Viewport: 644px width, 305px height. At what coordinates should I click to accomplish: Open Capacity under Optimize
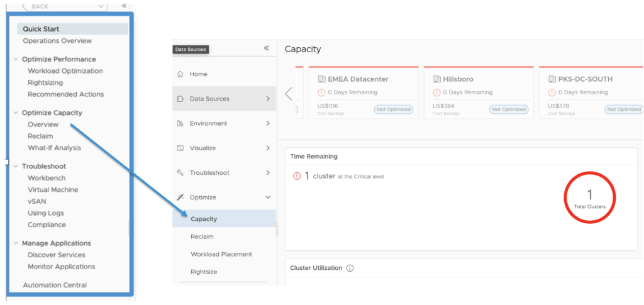pos(204,219)
